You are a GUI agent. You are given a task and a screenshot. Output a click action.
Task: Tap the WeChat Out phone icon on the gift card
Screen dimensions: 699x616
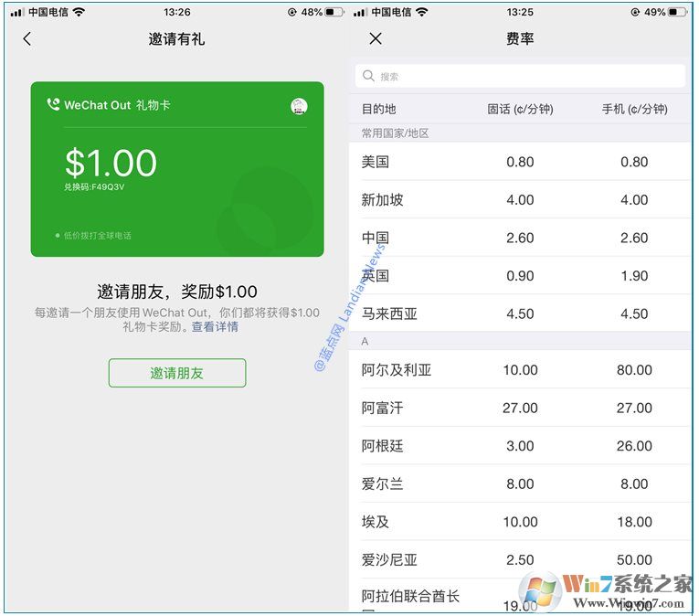[53, 104]
